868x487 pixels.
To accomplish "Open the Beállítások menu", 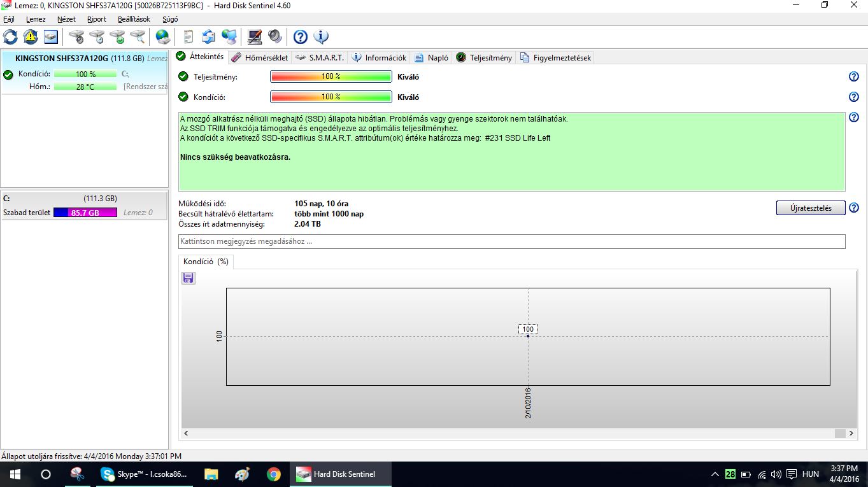I will (134, 19).
